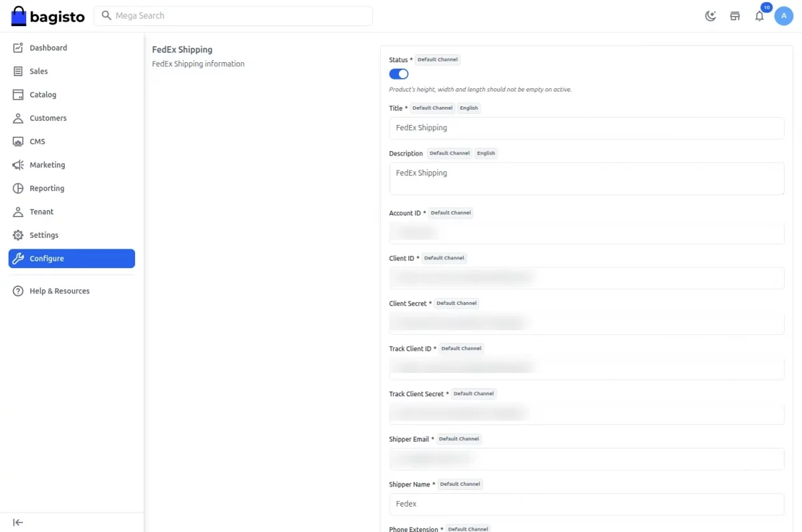
Task: Click the CMS monitor icon
Action: [18, 141]
